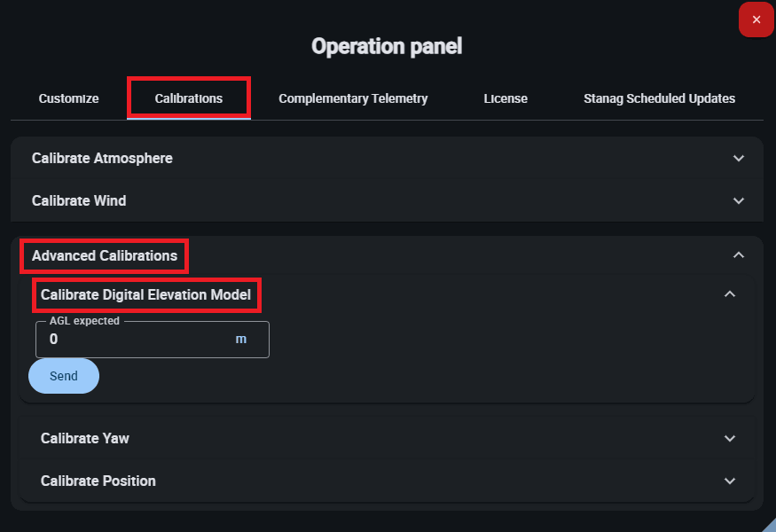Select the Calibrations tab

189,98
